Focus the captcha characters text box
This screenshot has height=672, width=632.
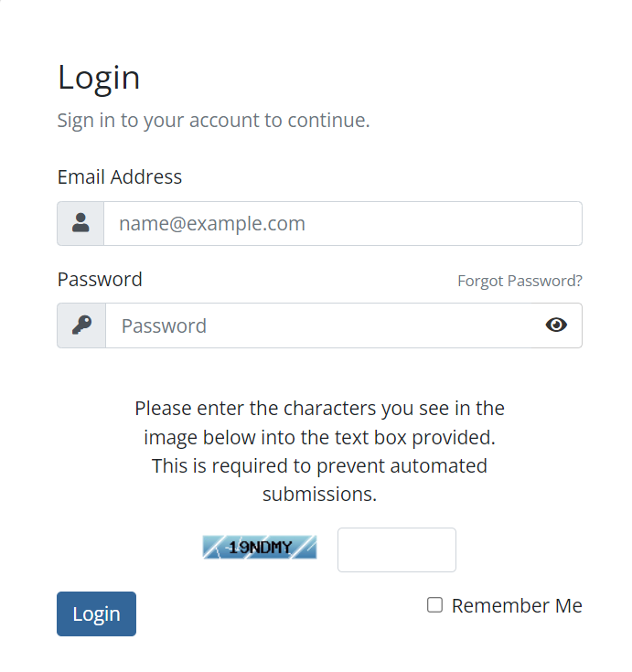[x=396, y=549]
